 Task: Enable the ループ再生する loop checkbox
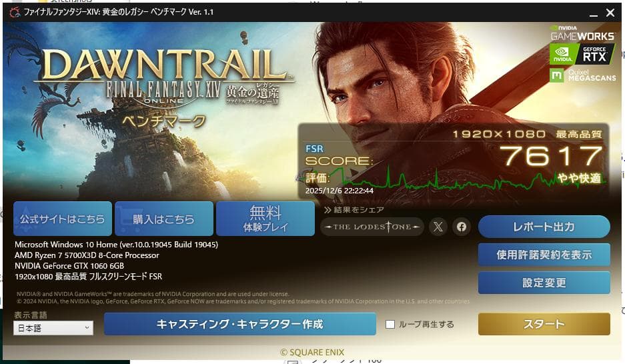click(x=390, y=324)
